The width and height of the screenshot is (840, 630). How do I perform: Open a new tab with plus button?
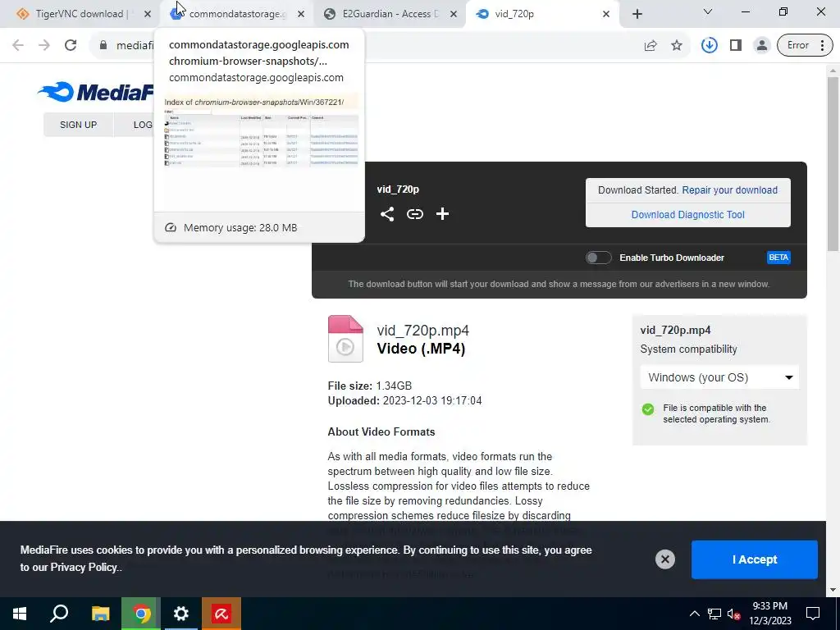click(637, 14)
